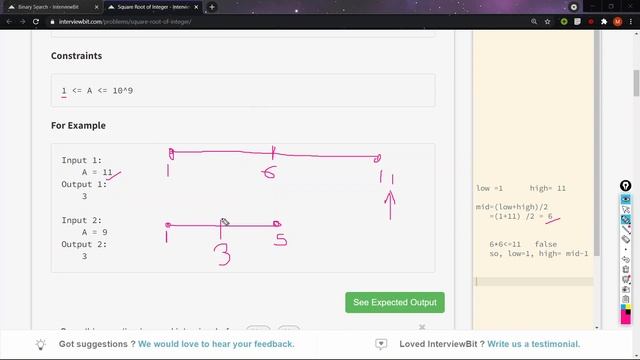Click the '1 <= A <= 10^9' constraint text
Screen dimensions: 640x360
97,91
